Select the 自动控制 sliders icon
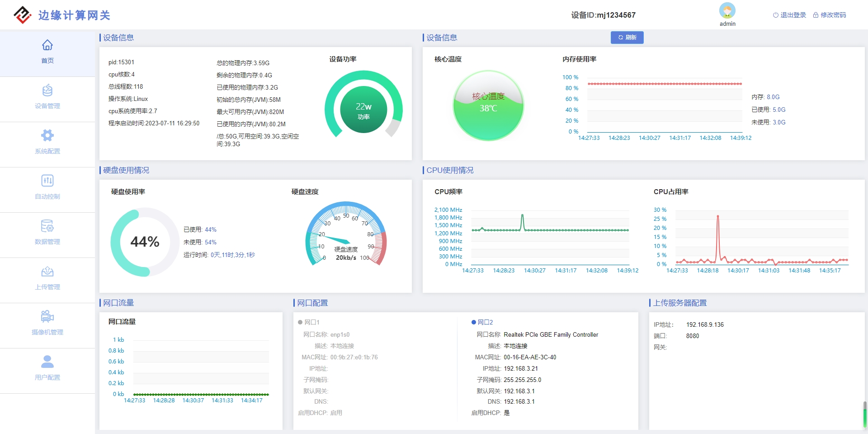 pos(47,181)
